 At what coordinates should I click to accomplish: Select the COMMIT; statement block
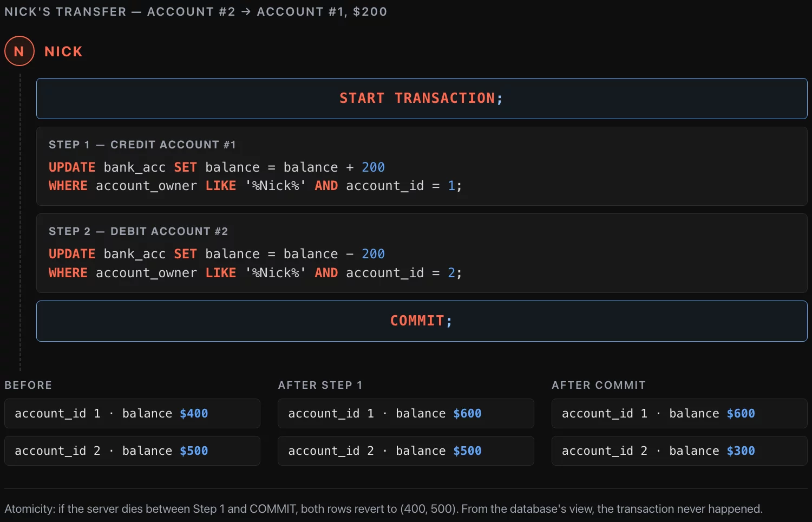(x=422, y=321)
